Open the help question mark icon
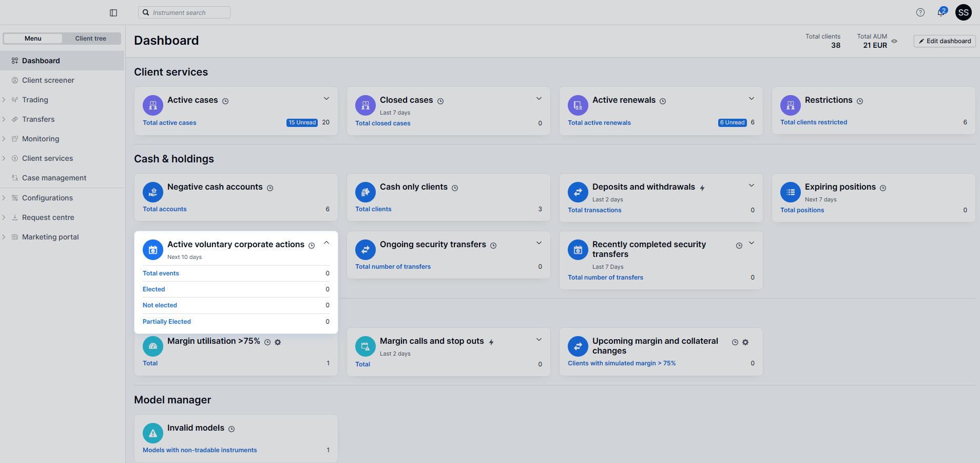Viewport: 980px width, 463px height. pos(920,12)
